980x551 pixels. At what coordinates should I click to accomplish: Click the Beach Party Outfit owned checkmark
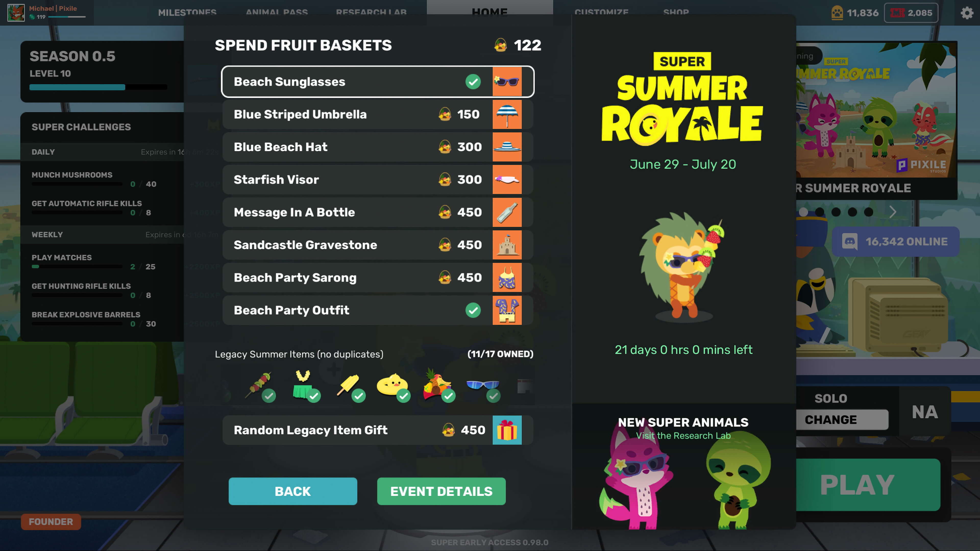click(473, 310)
